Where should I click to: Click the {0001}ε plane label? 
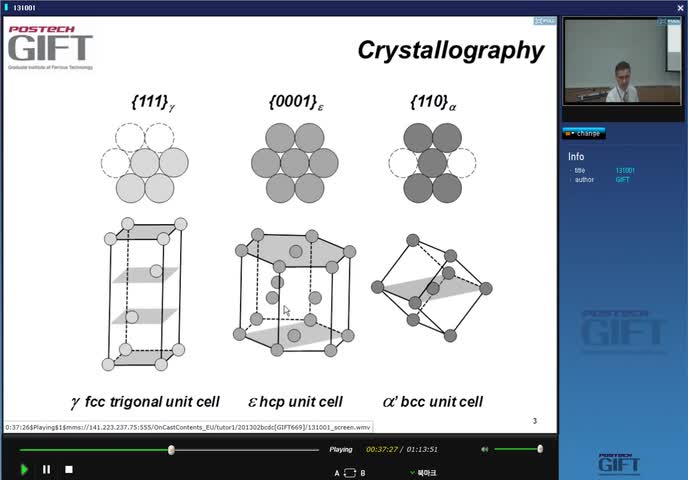(296, 102)
